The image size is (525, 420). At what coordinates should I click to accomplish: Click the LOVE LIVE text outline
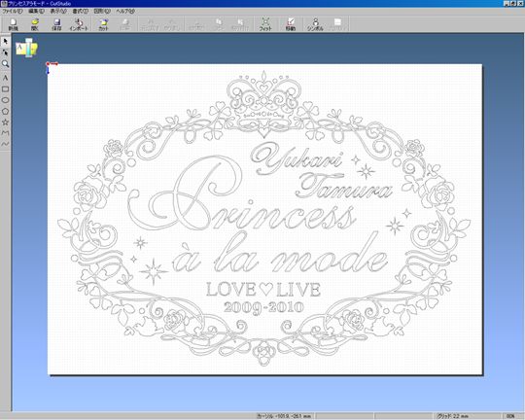pyautogui.click(x=263, y=289)
